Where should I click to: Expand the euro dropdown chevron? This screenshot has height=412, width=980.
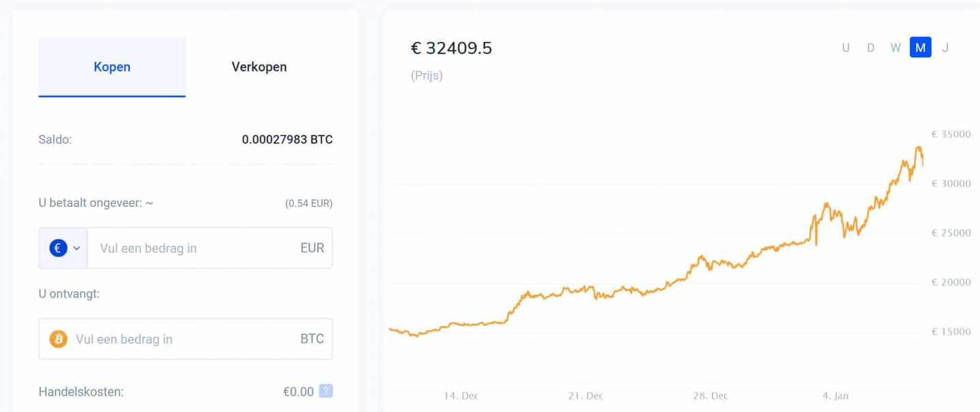(x=77, y=248)
